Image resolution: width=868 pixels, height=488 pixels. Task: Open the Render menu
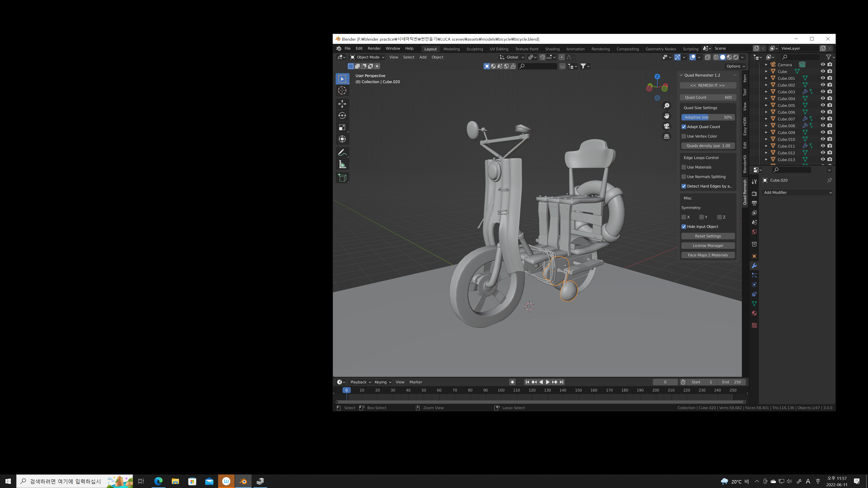(x=374, y=49)
